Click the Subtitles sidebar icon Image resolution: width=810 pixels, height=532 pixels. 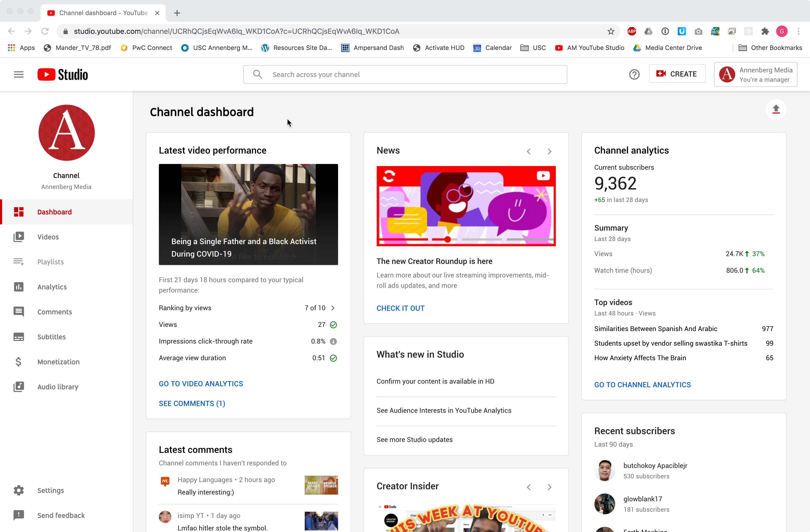pos(18,337)
